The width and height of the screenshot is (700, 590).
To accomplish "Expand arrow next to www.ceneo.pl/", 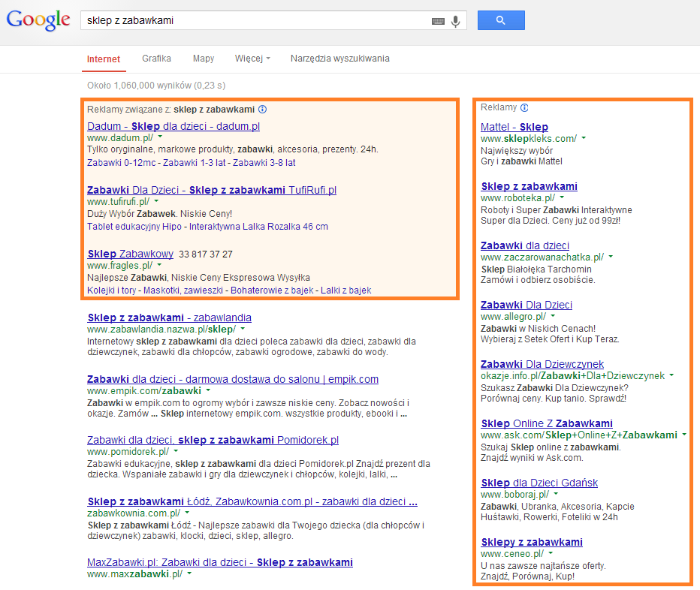I will [x=551, y=553].
